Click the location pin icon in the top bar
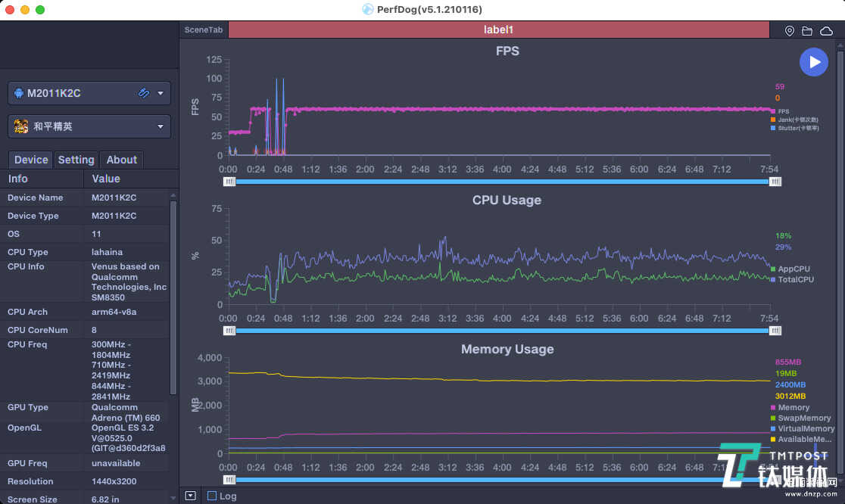The image size is (845, 504). (x=790, y=31)
